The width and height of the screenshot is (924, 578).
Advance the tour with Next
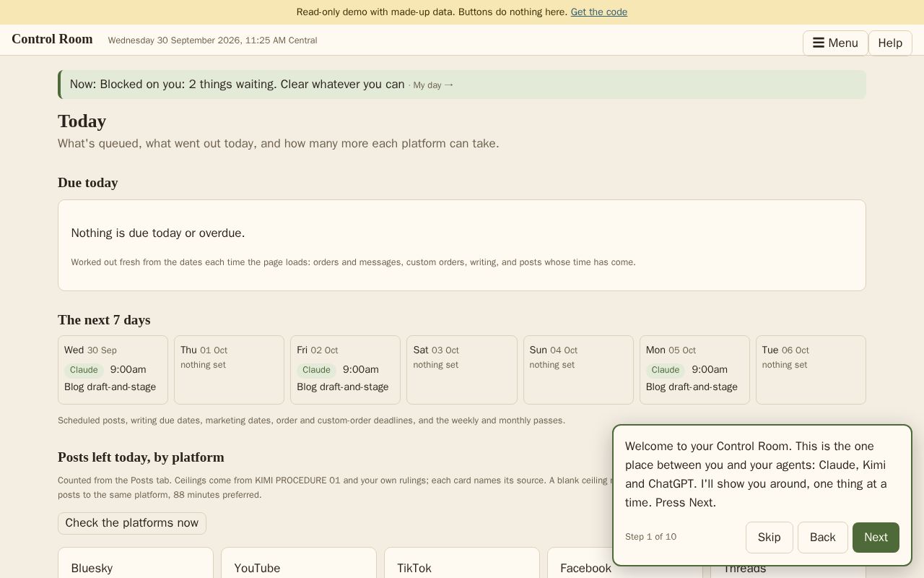[876, 538]
